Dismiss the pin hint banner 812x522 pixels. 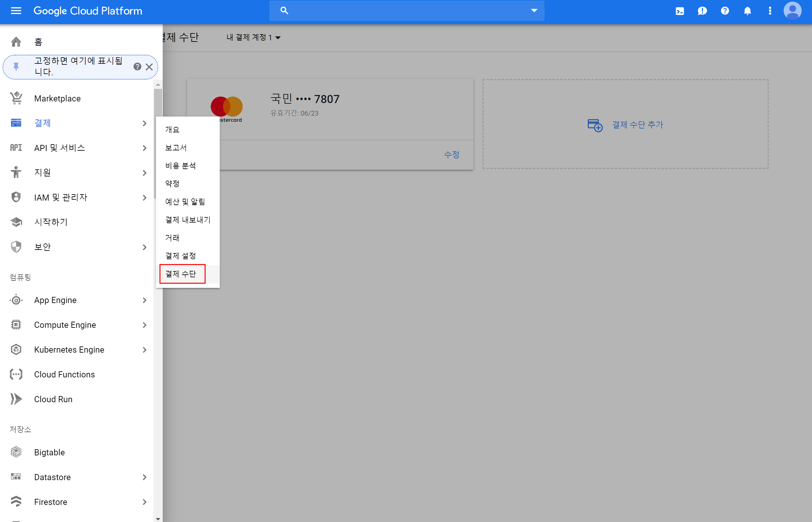point(149,67)
